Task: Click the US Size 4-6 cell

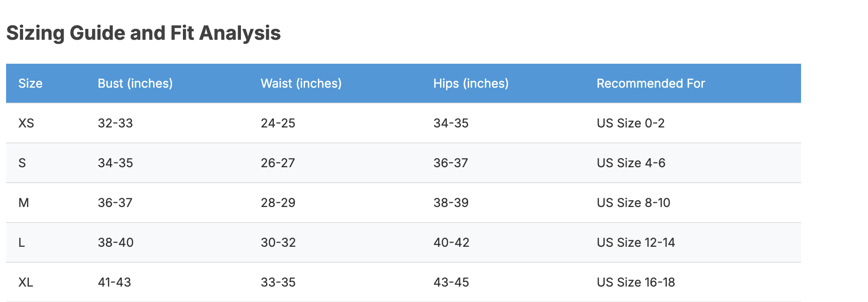Action: 631,163
